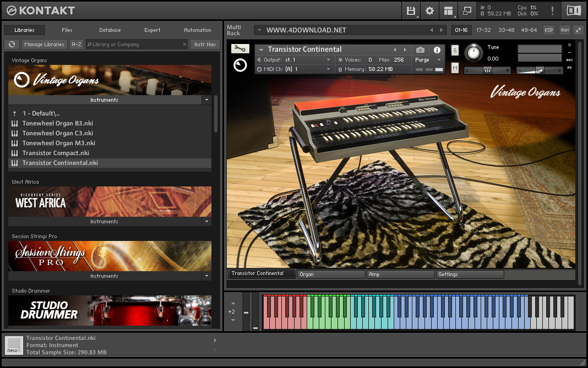588x368 pixels.
Task: Open the Organ tab of the instrument
Action: click(331, 274)
